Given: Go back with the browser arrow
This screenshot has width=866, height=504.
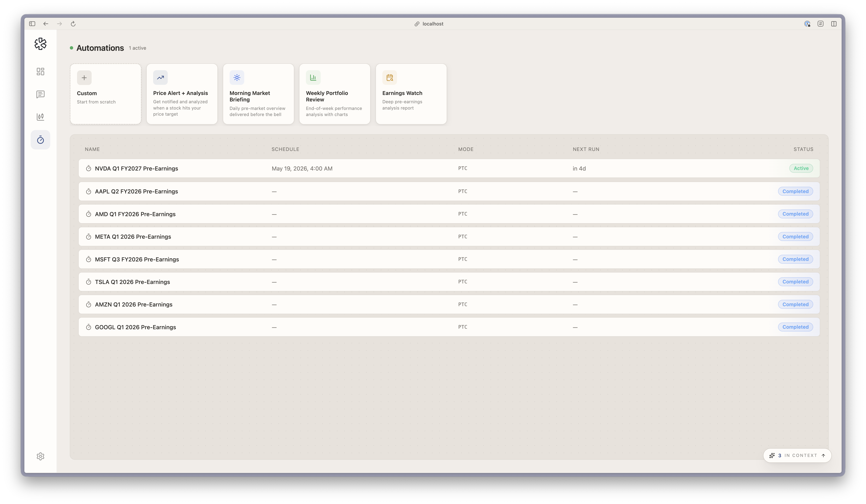Looking at the screenshot, I should pos(46,24).
